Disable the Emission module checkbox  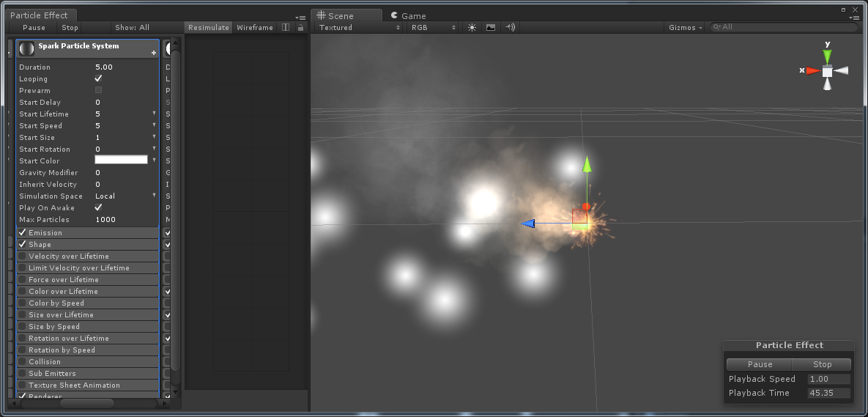22,232
